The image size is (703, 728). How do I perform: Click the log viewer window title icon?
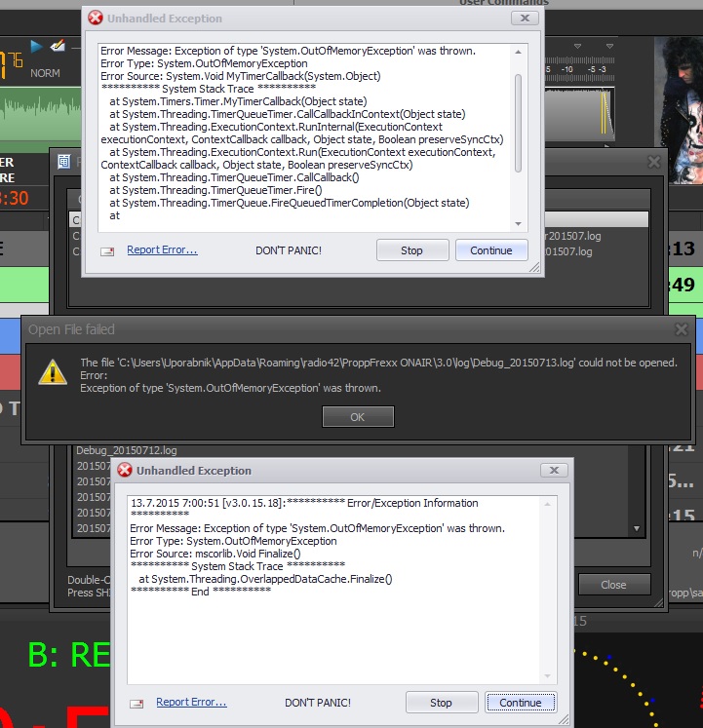[x=64, y=162]
